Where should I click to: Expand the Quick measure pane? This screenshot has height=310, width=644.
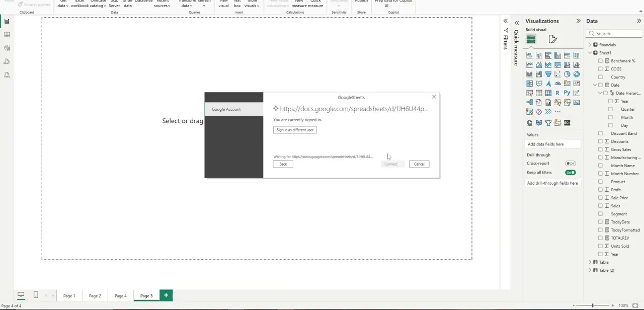coord(517,23)
